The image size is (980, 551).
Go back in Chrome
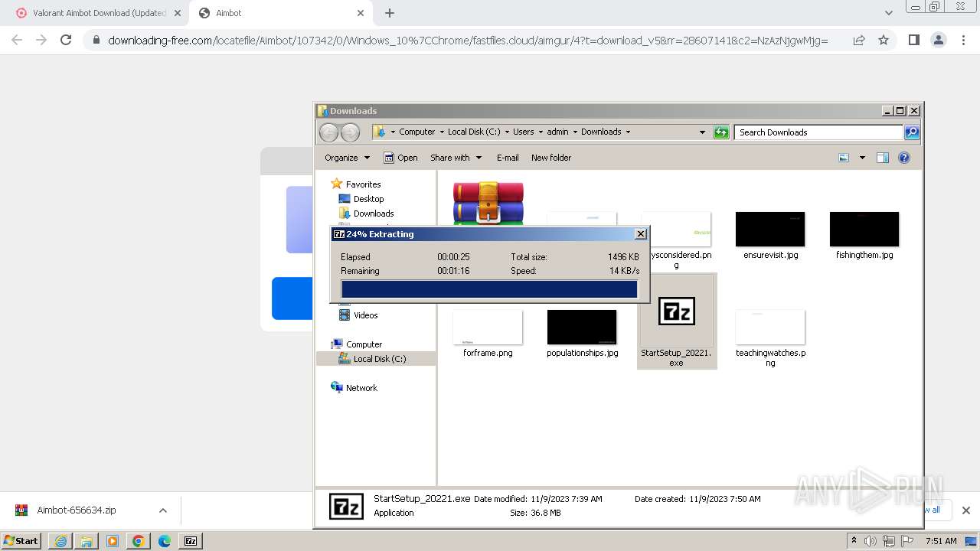(x=17, y=40)
